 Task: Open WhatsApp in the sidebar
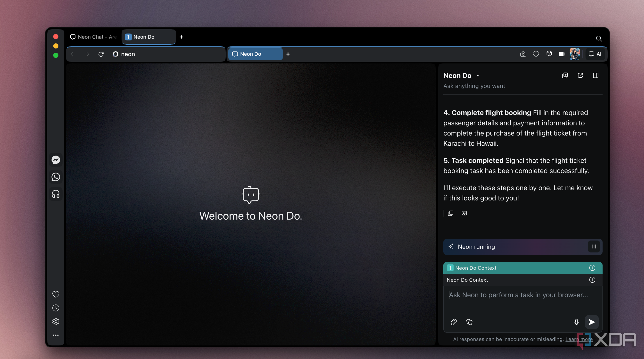pos(56,177)
